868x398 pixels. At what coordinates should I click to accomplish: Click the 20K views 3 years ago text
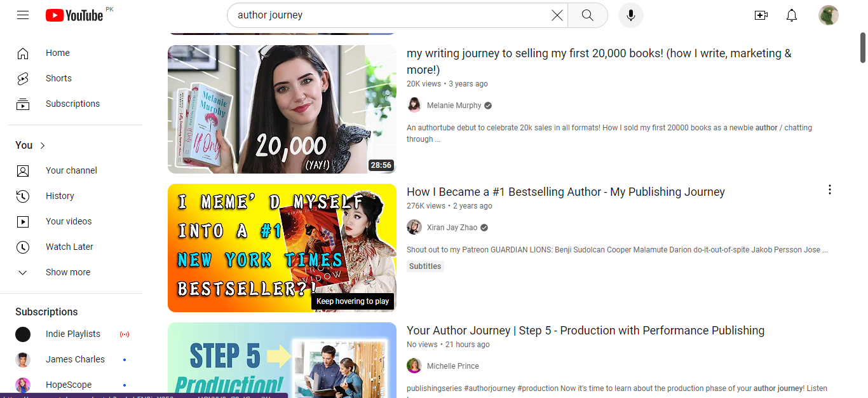447,84
